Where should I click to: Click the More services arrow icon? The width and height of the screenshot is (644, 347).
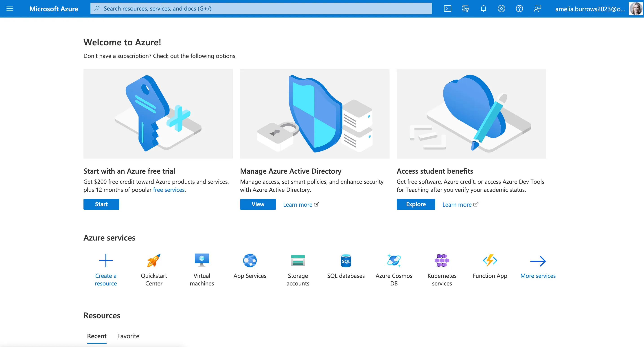click(x=538, y=261)
